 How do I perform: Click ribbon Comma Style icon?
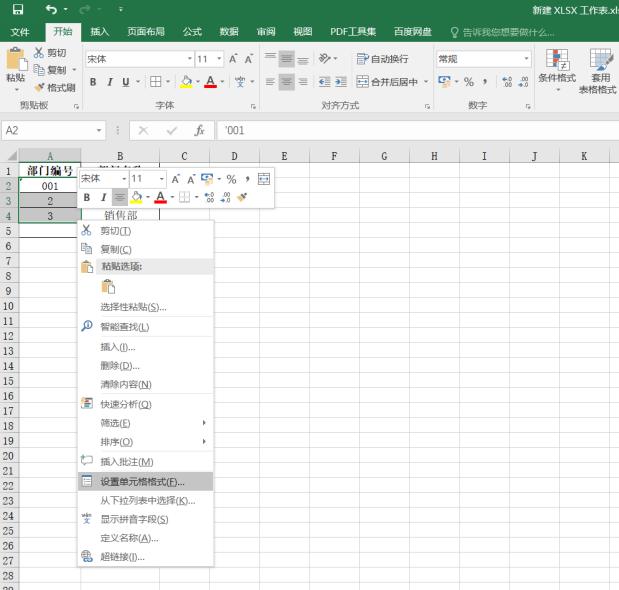click(x=485, y=82)
